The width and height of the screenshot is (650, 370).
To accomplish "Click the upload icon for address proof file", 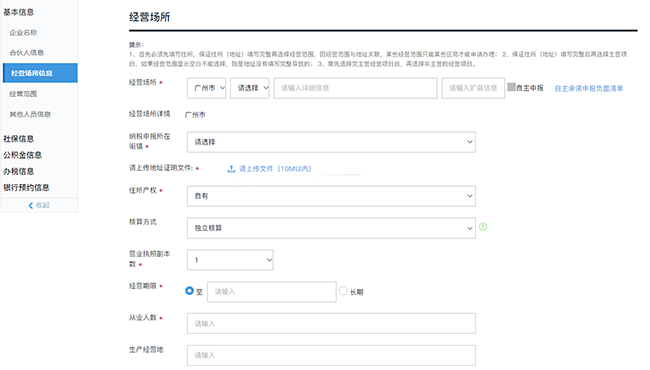I will tap(231, 169).
